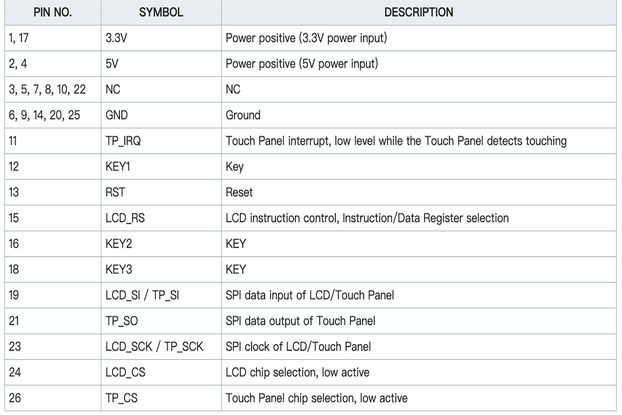Click the LCD_CS symbol cell
The height and width of the screenshot is (415, 622).
161,373
